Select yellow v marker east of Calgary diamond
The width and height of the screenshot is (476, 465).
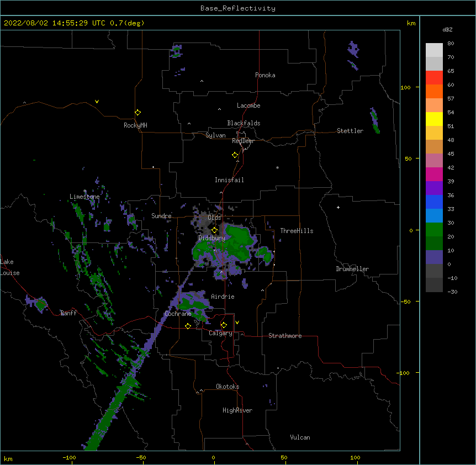pos(237,323)
